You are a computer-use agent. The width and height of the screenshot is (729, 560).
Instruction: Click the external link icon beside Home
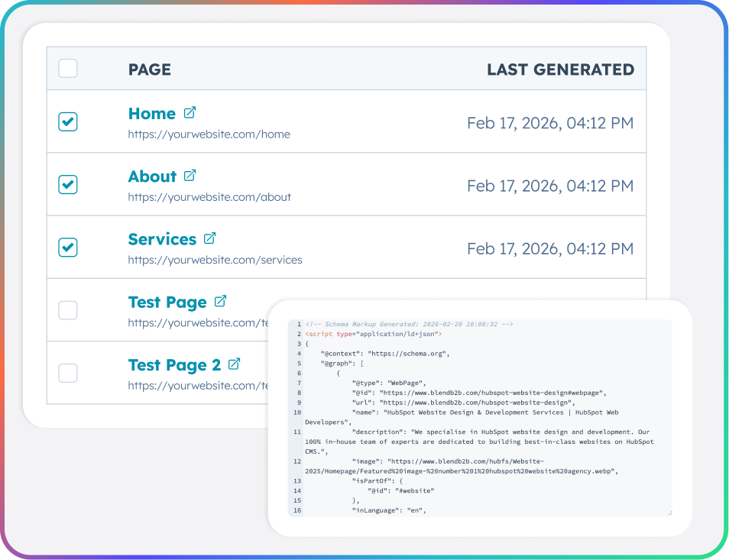pyautogui.click(x=189, y=112)
